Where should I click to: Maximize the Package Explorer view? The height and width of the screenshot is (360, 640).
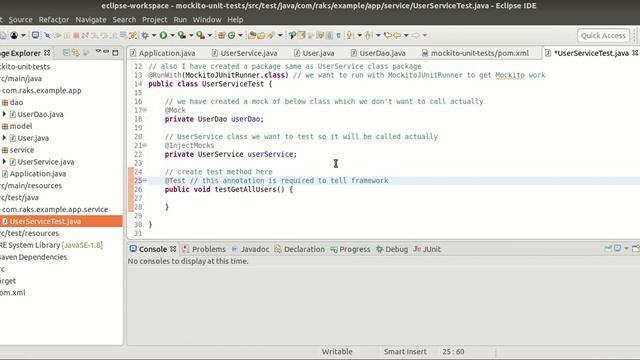(x=116, y=53)
